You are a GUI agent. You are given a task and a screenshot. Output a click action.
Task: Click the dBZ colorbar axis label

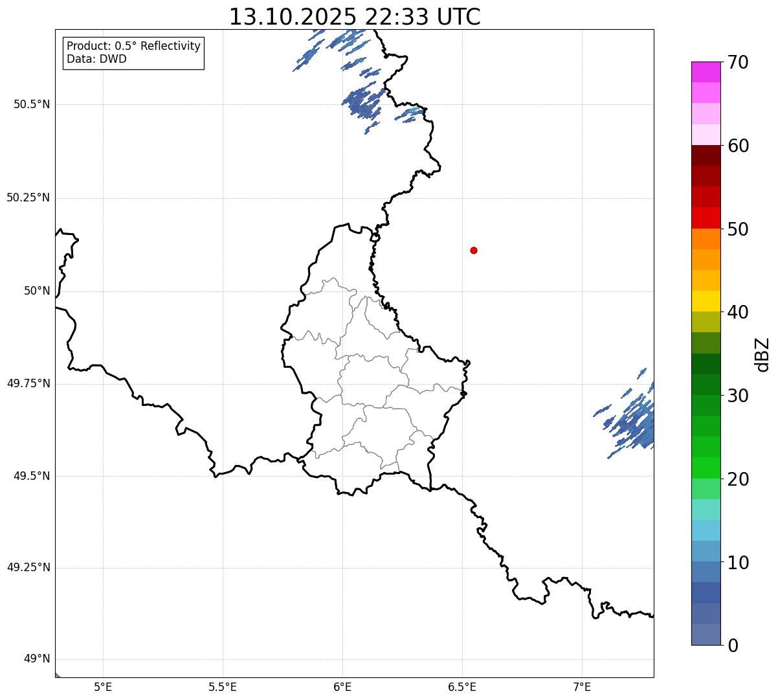(762, 354)
